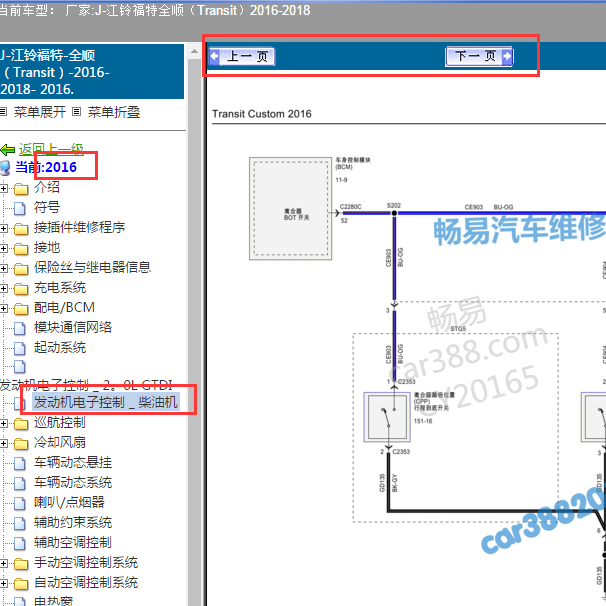Click the 喇叭/点烟器 document icon
The height and width of the screenshot is (606, 606).
click(20, 504)
